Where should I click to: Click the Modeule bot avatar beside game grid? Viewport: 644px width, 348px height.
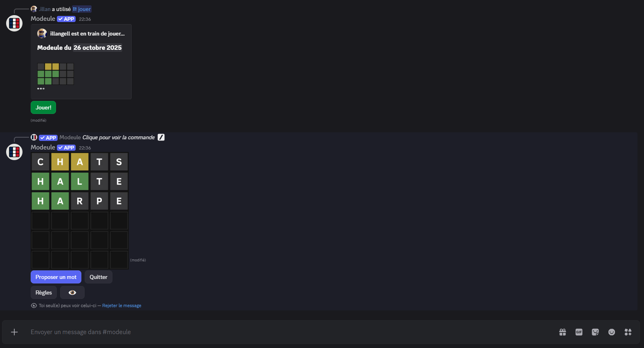(x=14, y=152)
